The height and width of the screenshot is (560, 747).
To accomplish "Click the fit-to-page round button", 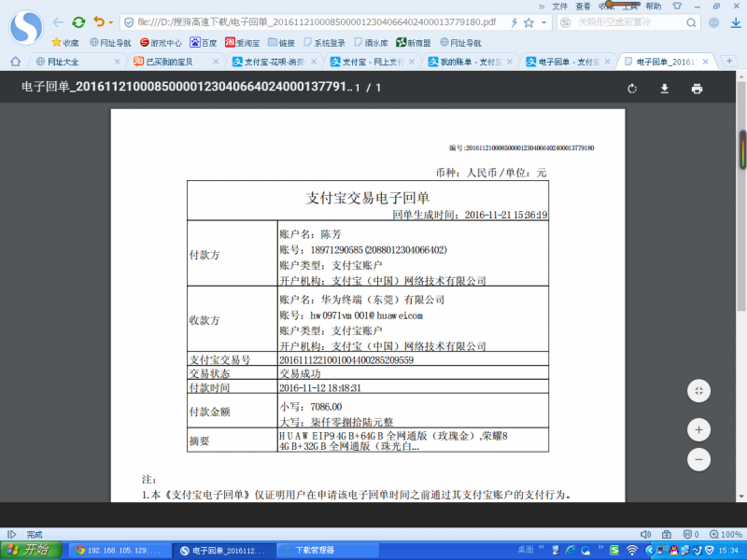I will [x=698, y=391].
